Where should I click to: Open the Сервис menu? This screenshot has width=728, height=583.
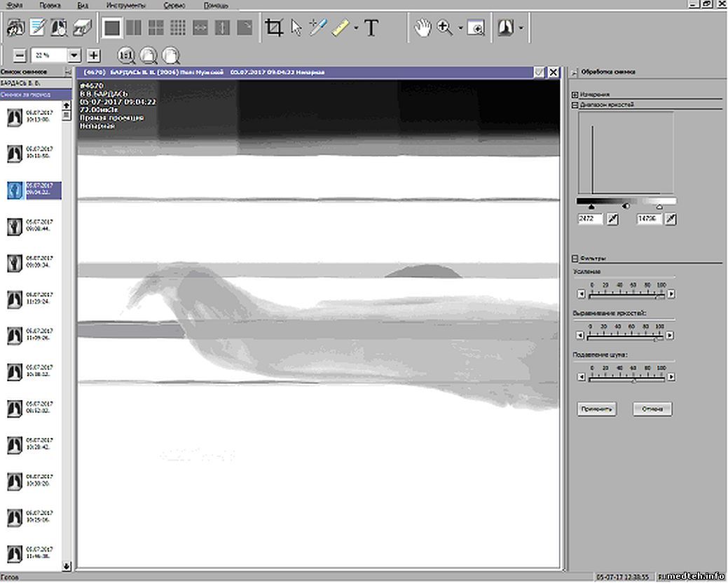pyautogui.click(x=174, y=4)
